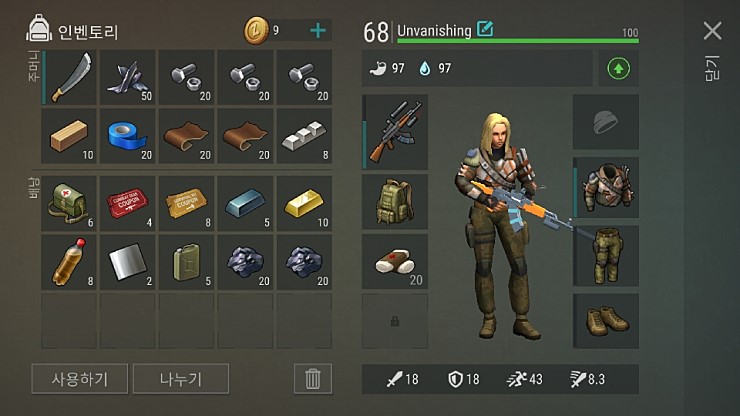Select the equipped backpack slot
740x416 pixels.
click(x=395, y=202)
